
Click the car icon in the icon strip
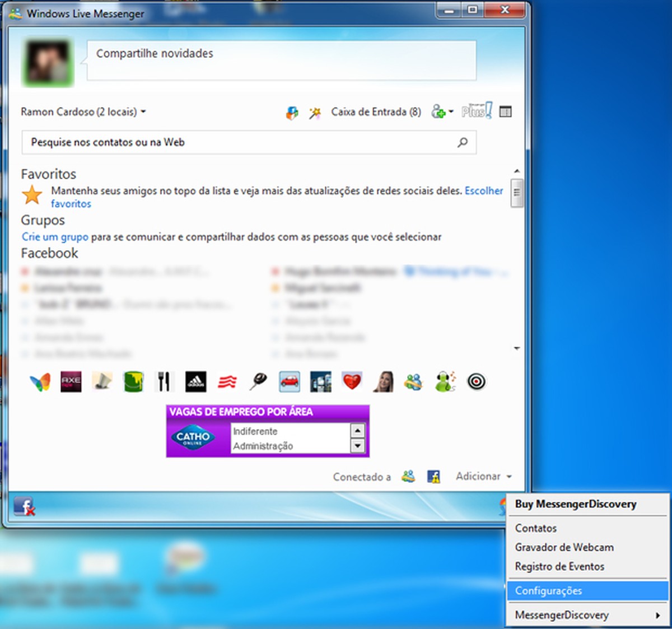289,381
